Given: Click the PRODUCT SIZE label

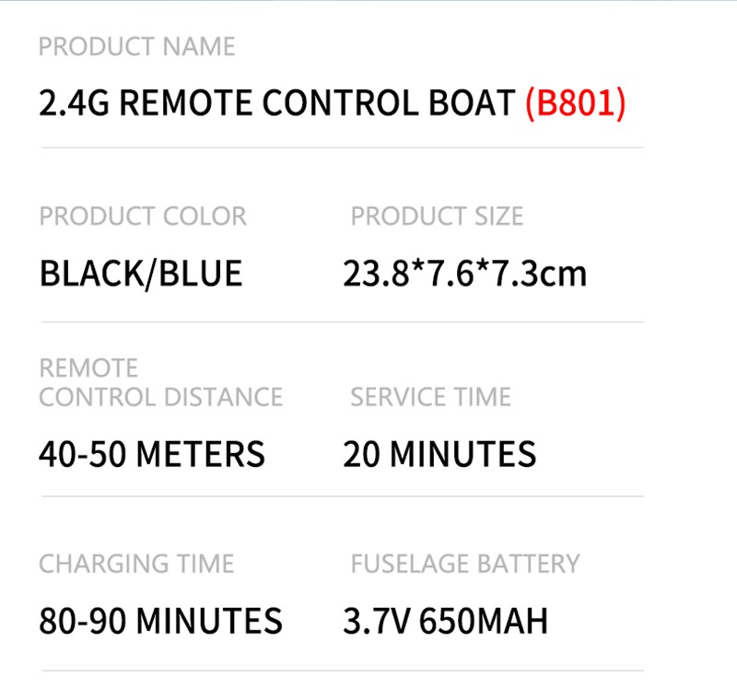Looking at the screenshot, I should [x=437, y=216].
